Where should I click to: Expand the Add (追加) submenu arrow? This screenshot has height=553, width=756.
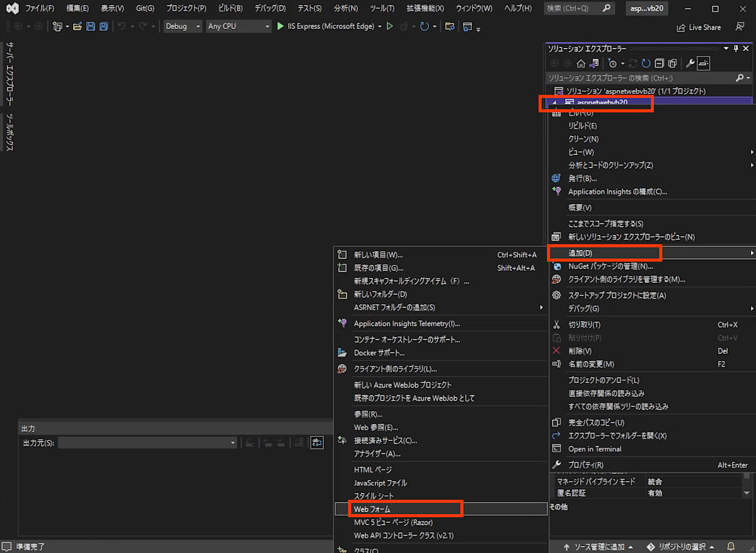(x=752, y=253)
